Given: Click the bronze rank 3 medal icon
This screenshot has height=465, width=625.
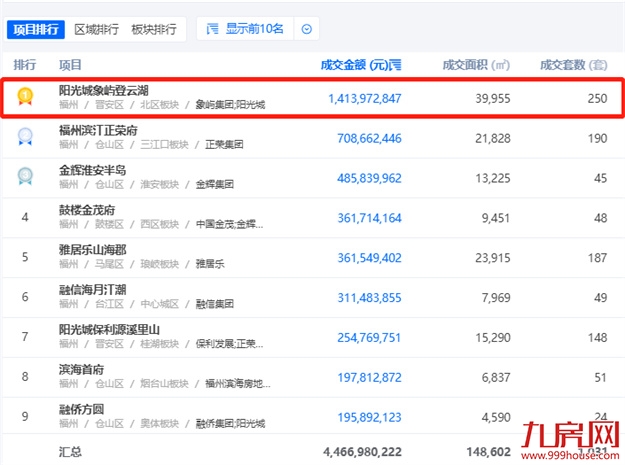Looking at the screenshot, I should click(x=25, y=176).
